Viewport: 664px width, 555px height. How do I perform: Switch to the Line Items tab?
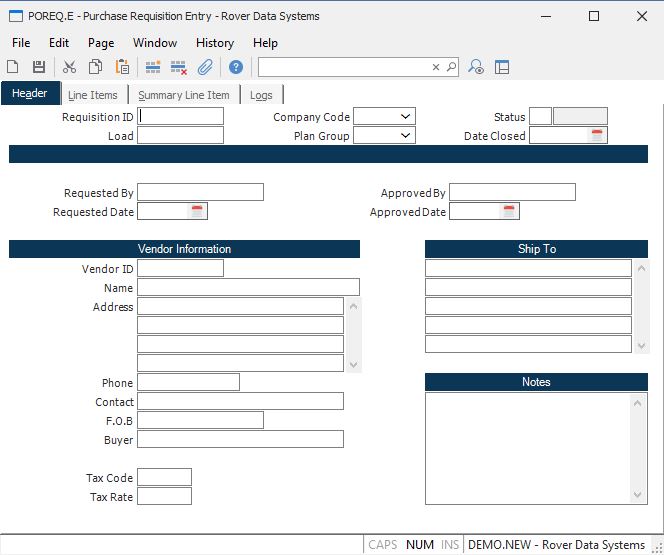[x=93, y=95]
